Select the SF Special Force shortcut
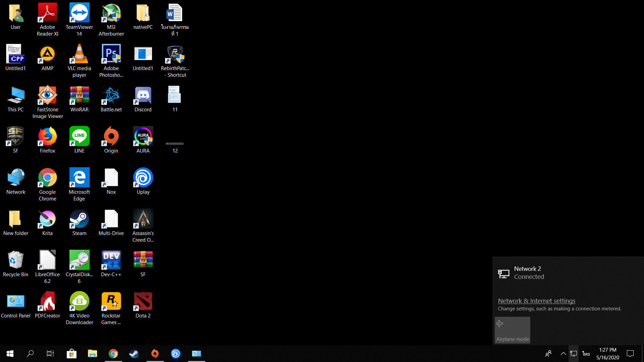Image resolution: width=644 pixels, height=362 pixels. pyautogui.click(x=15, y=140)
